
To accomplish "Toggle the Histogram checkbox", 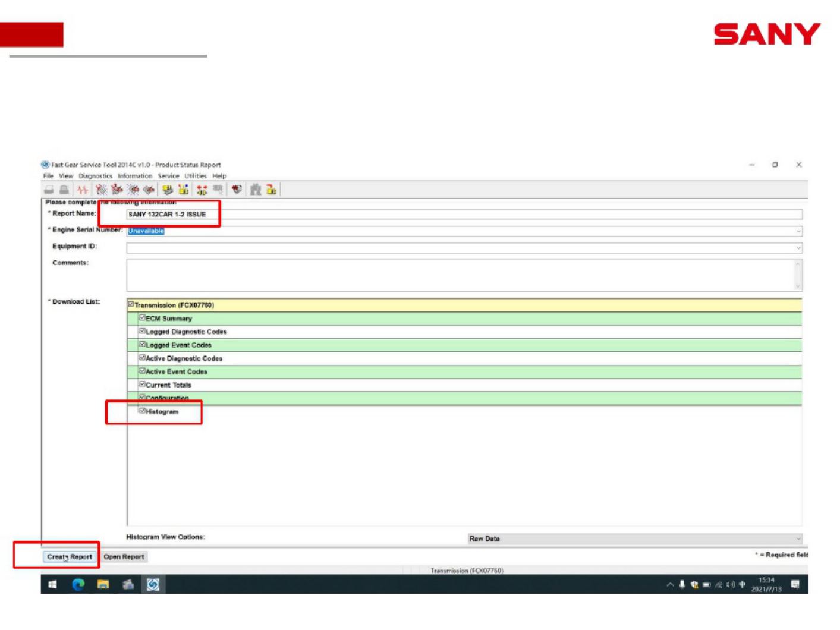I will [142, 410].
